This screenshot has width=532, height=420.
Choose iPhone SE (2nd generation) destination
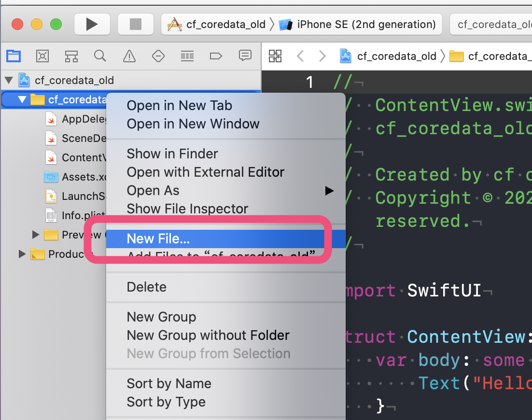pos(357,25)
